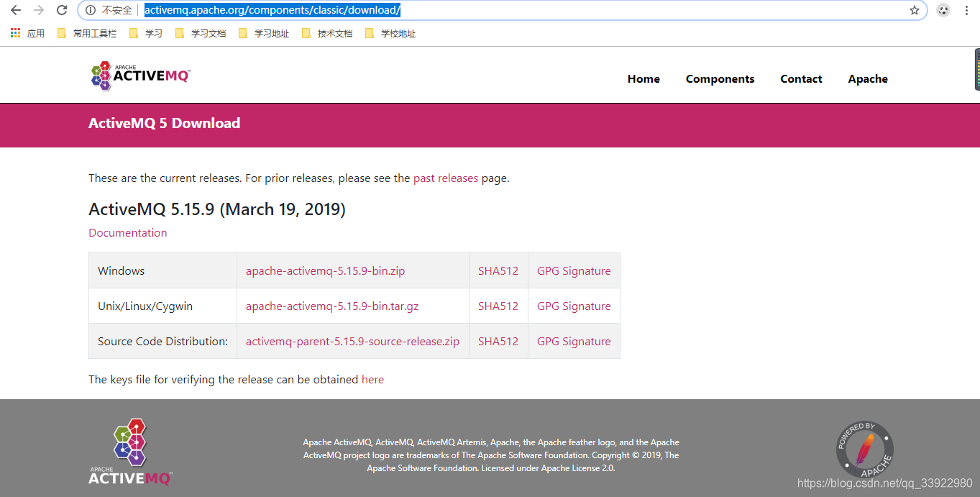Open the 学校地址 bookmark folder

coord(390,33)
